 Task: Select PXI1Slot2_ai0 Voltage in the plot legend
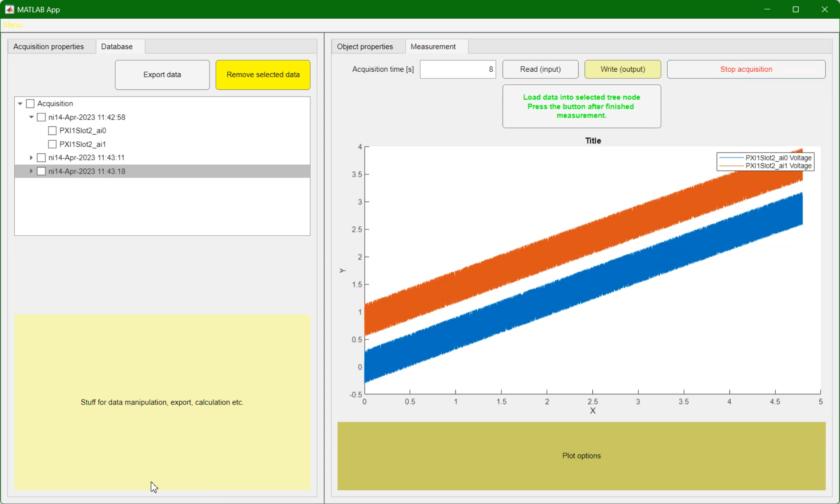777,157
